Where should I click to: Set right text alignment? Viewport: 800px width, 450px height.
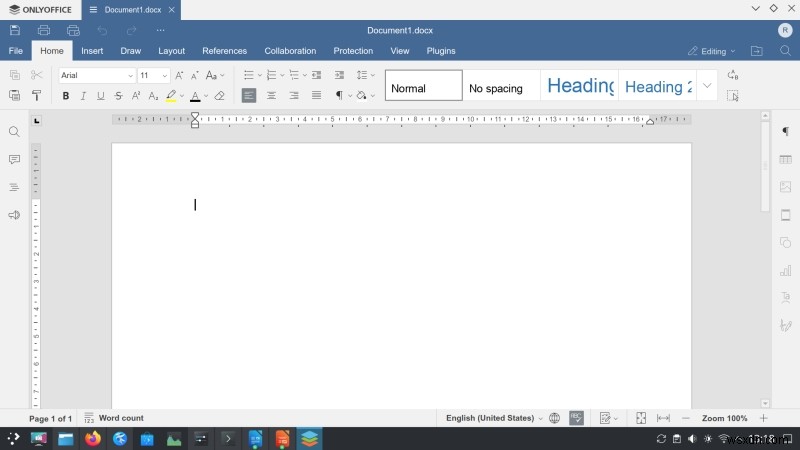point(294,95)
